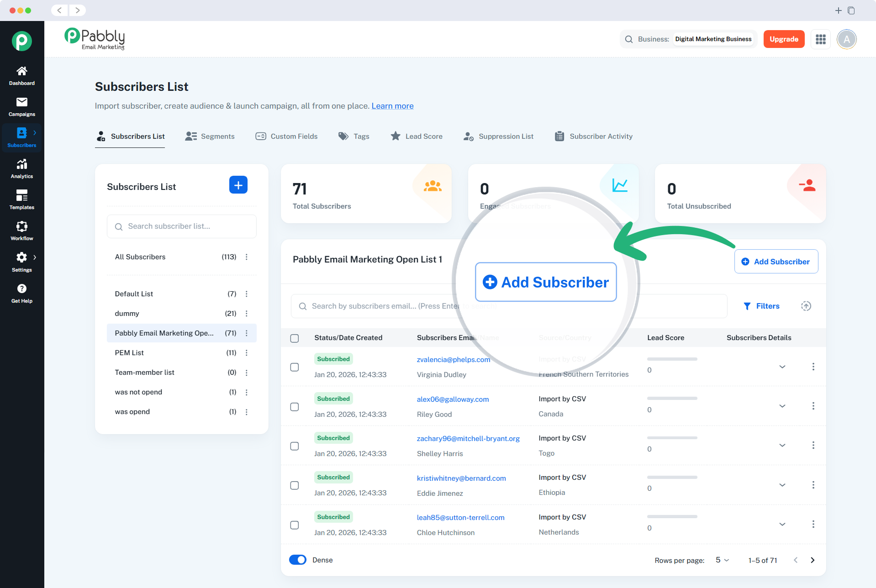This screenshot has width=876, height=588.
Task: Go to next page of subscribers
Action: [813, 560]
